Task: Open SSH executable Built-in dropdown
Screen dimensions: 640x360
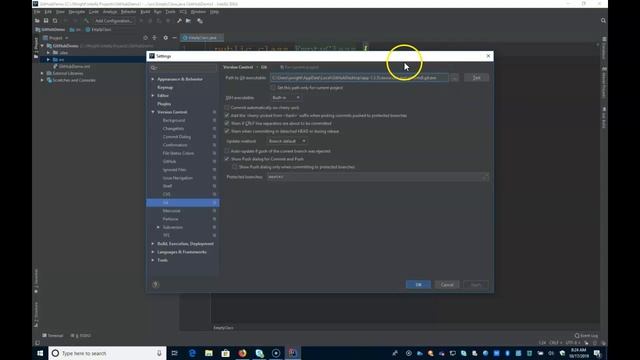Action: (x=286, y=98)
